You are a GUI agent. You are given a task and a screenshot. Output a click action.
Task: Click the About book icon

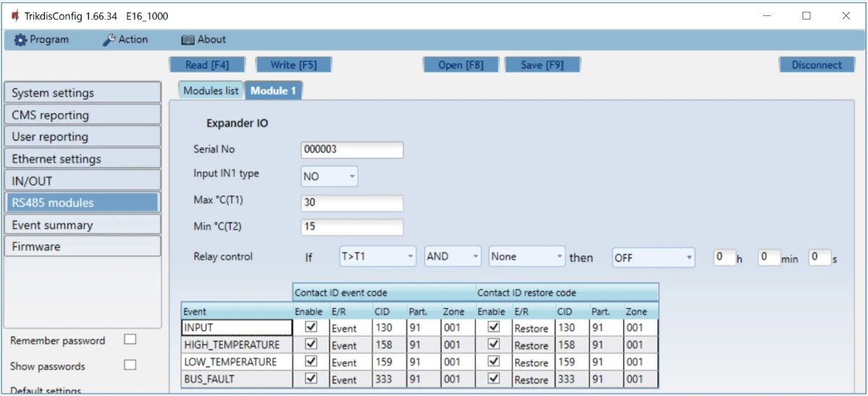coord(187,40)
